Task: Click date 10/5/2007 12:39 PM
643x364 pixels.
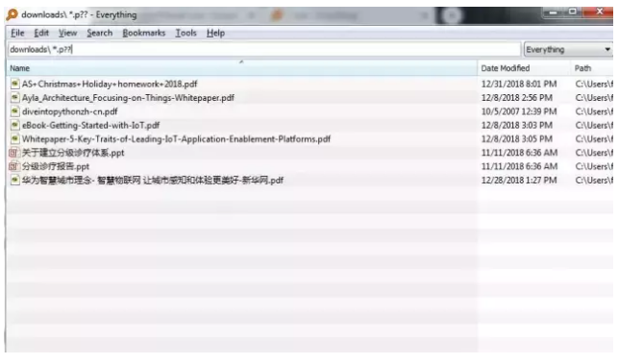Action: pos(519,111)
